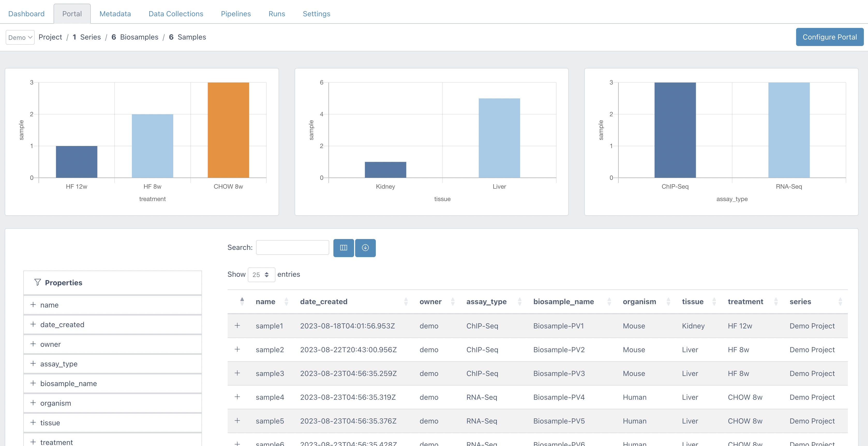This screenshot has width=868, height=446.
Task: Click the 1 Series breadcrumb
Action: (x=87, y=37)
